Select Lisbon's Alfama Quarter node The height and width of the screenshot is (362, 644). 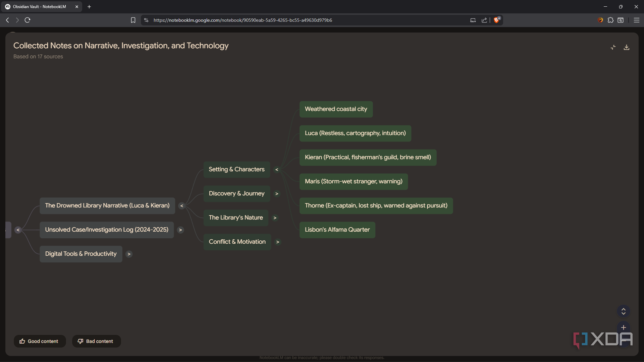pos(337,230)
